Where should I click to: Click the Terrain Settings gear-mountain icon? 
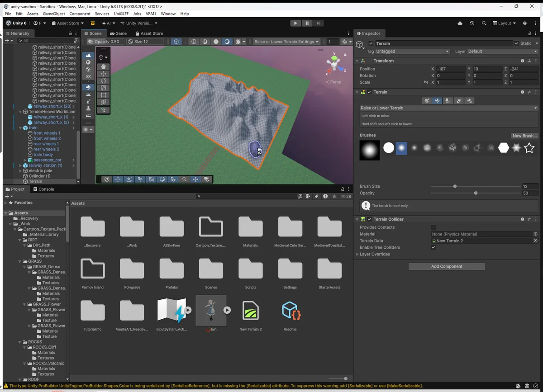(470, 101)
